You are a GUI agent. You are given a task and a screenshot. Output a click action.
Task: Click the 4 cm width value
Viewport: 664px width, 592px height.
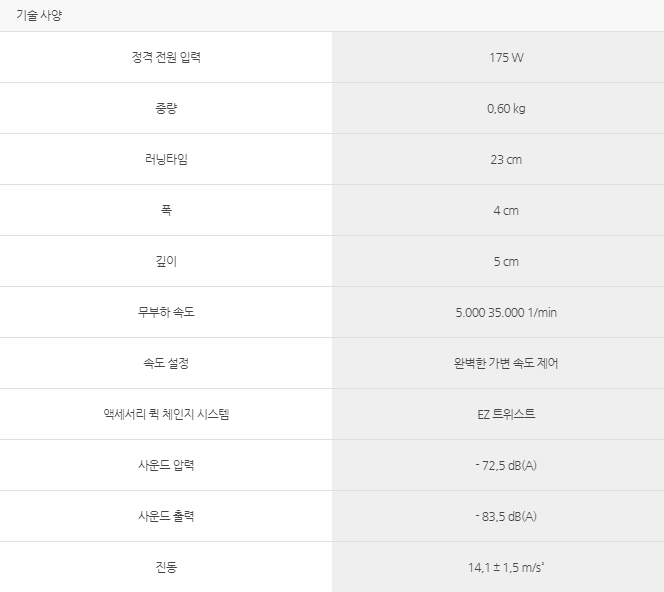(x=506, y=210)
